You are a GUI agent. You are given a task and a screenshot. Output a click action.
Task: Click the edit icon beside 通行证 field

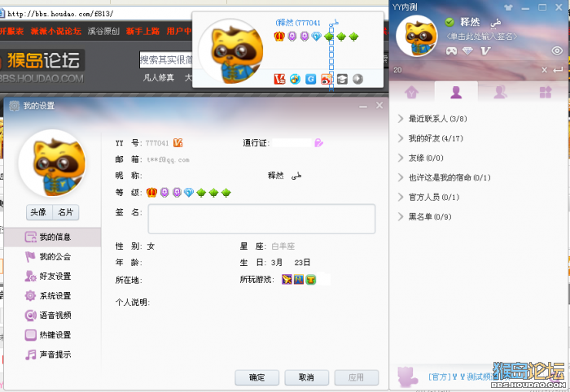coord(319,143)
